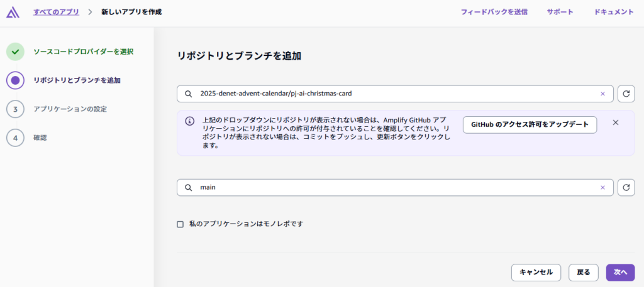Click refresh icon beside repository field
The height and width of the screenshot is (287, 644).
click(626, 94)
